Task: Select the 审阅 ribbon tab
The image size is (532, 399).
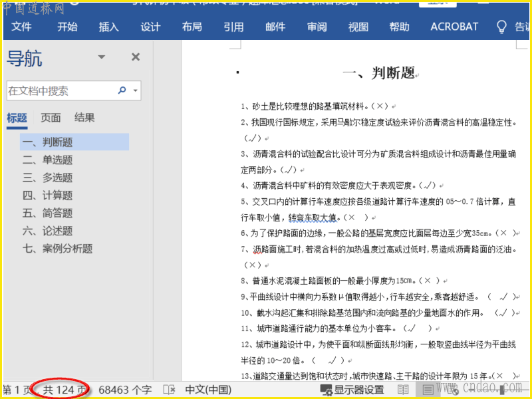Action: pyautogui.click(x=317, y=27)
